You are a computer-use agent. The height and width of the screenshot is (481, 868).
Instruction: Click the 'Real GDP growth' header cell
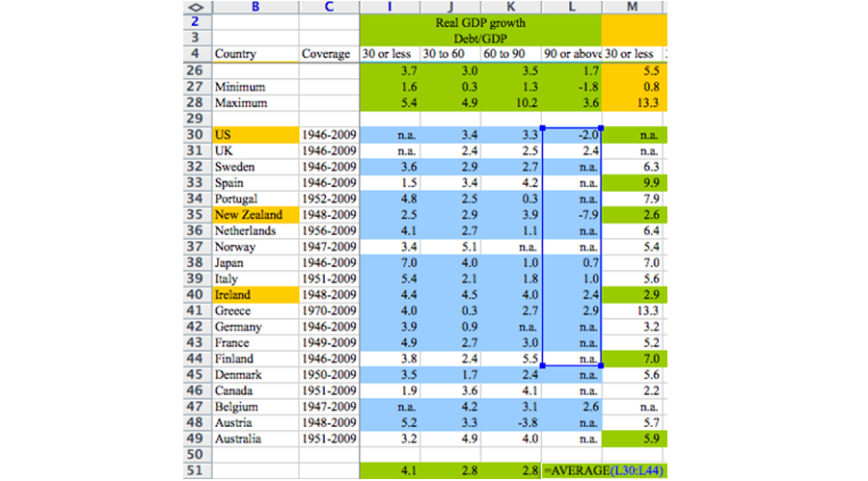pyautogui.click(x=480, y=23)
